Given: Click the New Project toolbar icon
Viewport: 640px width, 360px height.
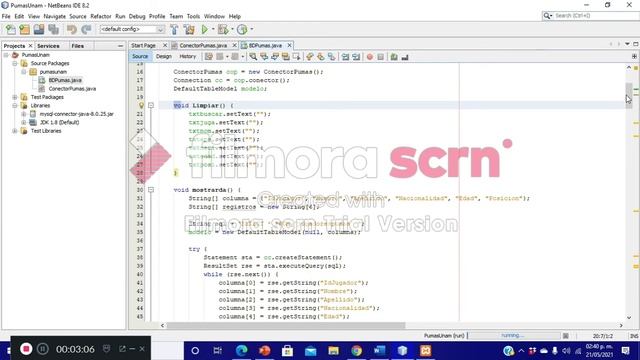Looking at the screenshot, I should tap(24, 29).
